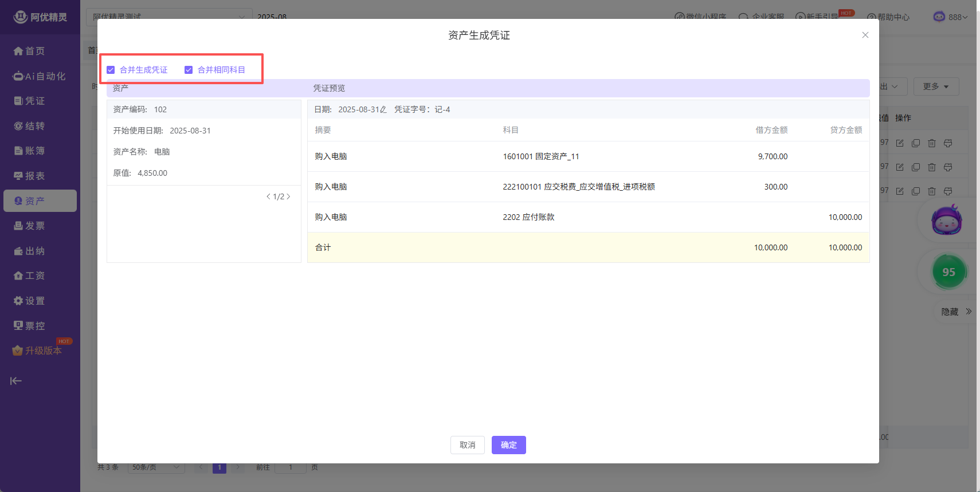980x492 pixels.
Task: Go to next asset with right chevron
Action: (288, 196)
